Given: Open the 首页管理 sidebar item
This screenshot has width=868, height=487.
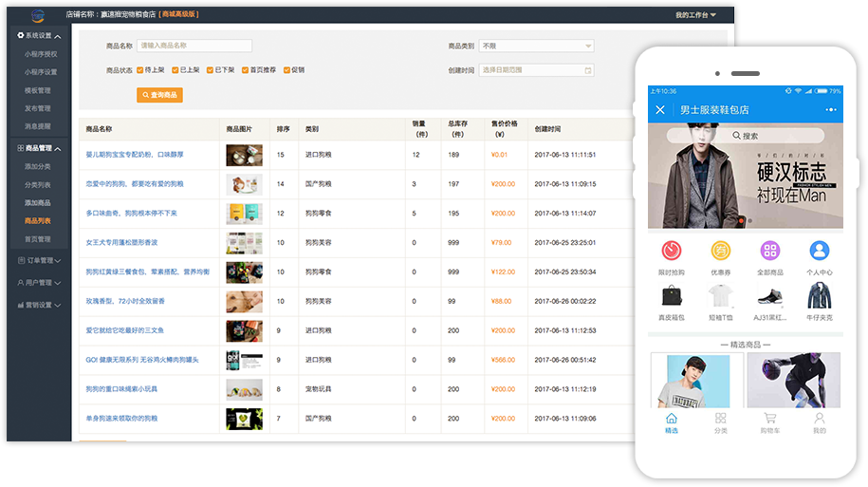Looking at the screenshot, I should click(x=38, y=239).
